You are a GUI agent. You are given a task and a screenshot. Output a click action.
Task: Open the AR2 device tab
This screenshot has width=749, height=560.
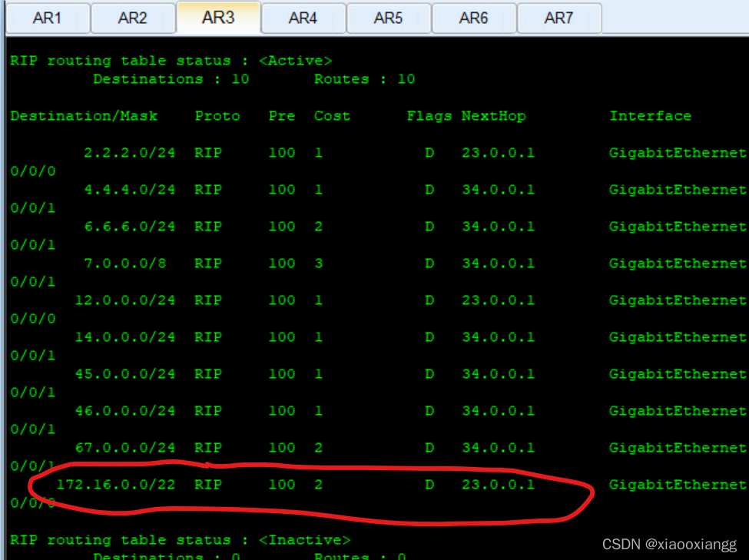(x=132, y=18)
